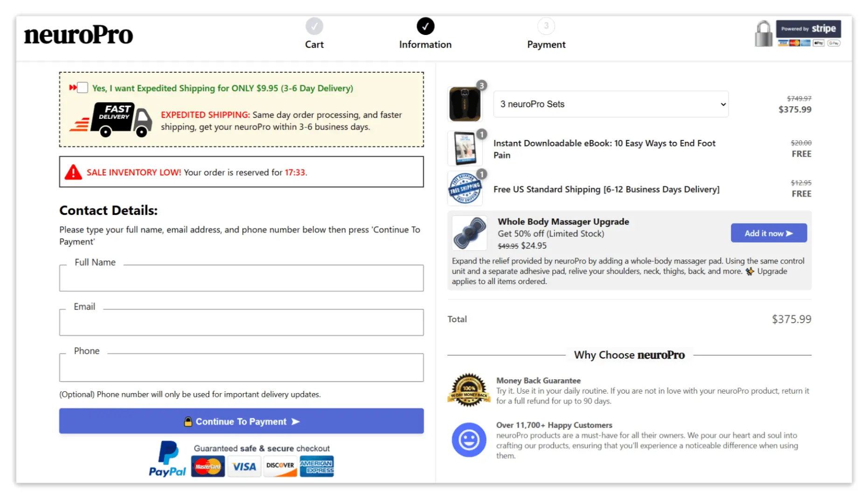Click the 17:33 reservation timer

[x=295, y=173]
